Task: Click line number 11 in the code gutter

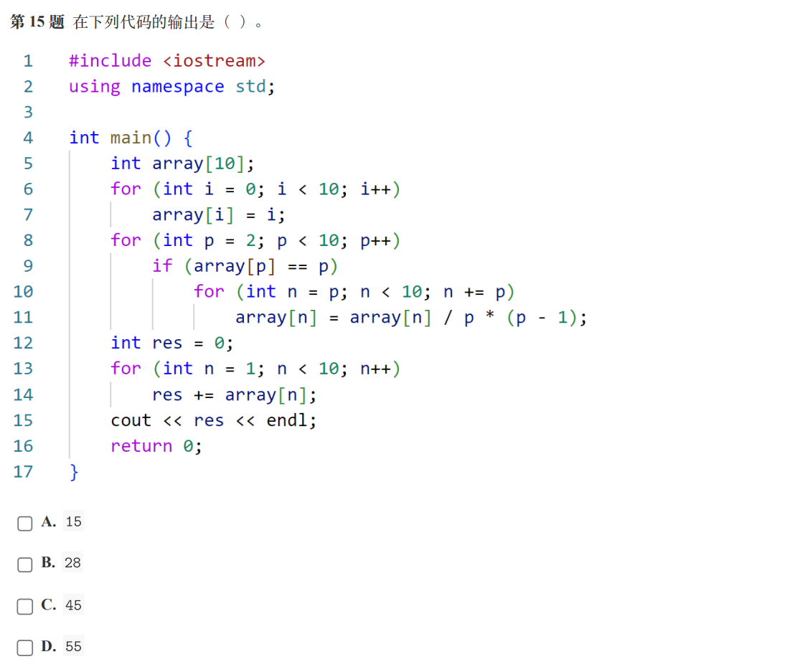Action: (x=23, y=317)
